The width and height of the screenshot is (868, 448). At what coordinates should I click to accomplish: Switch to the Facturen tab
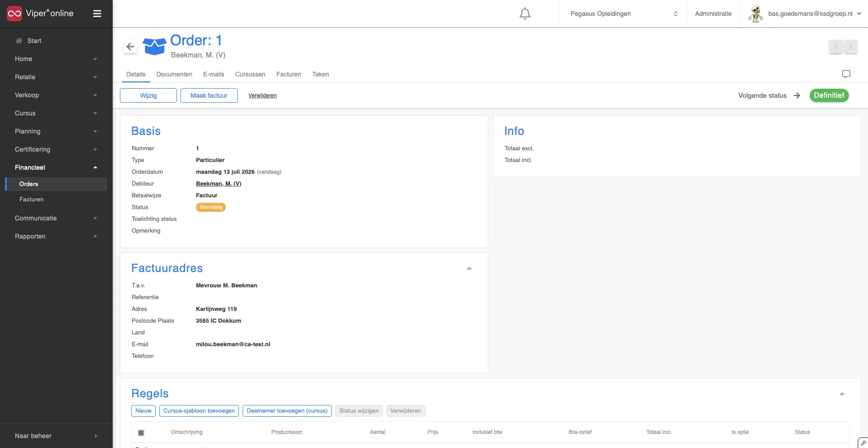[289, 74]
